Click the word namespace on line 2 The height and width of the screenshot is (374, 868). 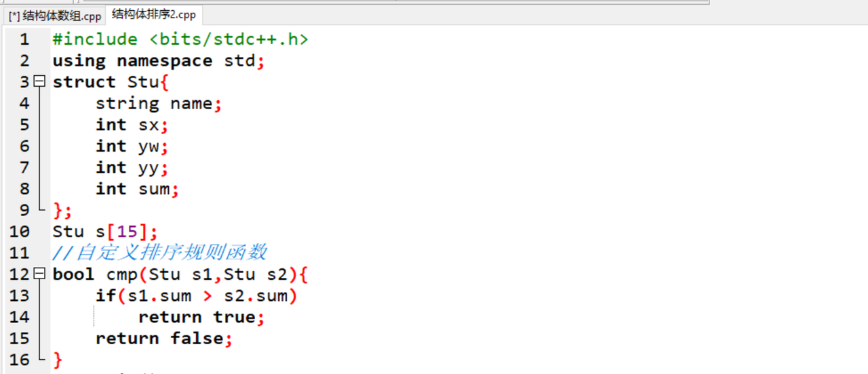click(x=164, y=61)
